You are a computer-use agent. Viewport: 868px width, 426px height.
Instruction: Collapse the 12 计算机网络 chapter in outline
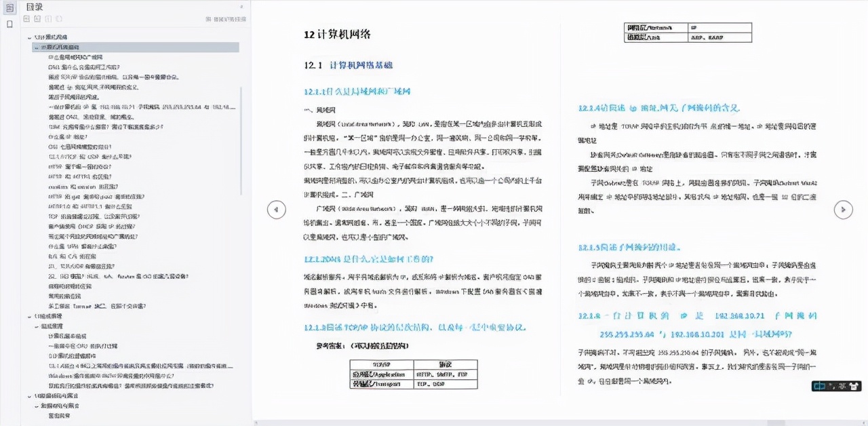coord(29,37)
